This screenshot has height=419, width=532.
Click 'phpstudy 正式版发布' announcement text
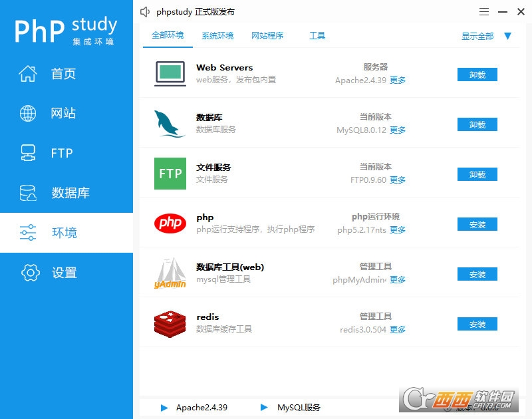coord(196,12)
